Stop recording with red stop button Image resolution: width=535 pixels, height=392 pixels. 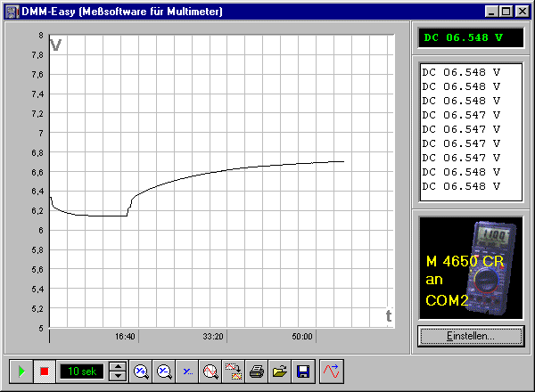pos(44,371)
